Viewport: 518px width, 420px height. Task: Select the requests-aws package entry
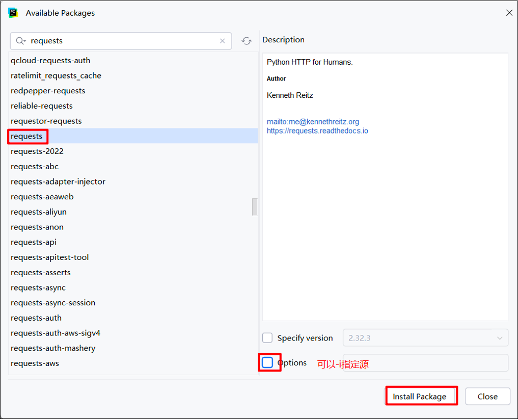coord(35,363)
